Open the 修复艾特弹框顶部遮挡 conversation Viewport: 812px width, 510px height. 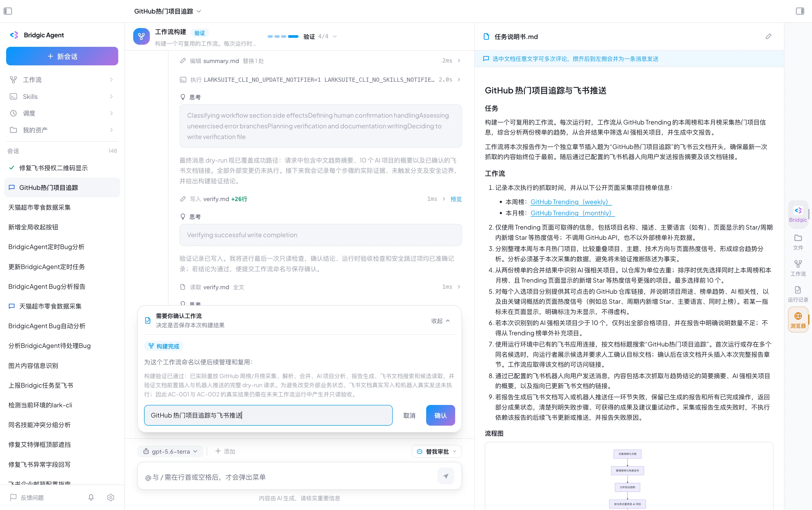(62, 444)
